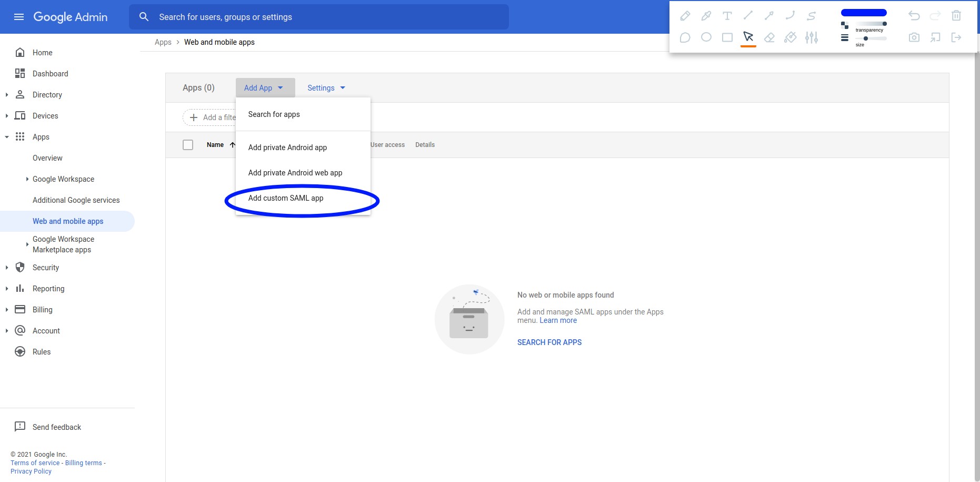Screen dimensions: 980x482
Task: Expand the Reporting section
Action: [6, 289]
